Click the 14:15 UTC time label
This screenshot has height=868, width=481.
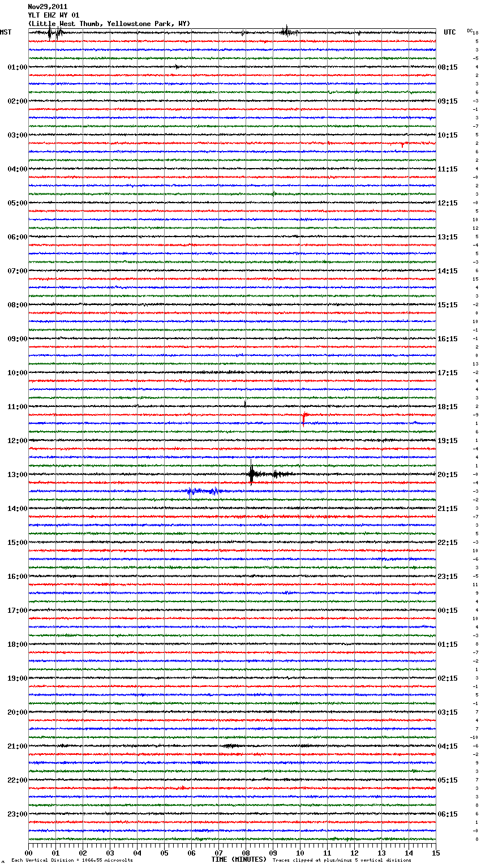tap(448, 271)
